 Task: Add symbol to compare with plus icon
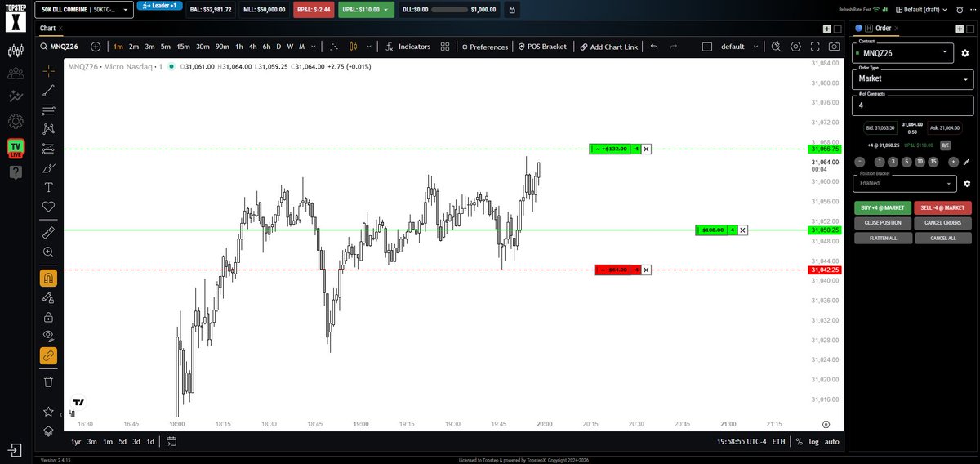[x=96, y=47]
